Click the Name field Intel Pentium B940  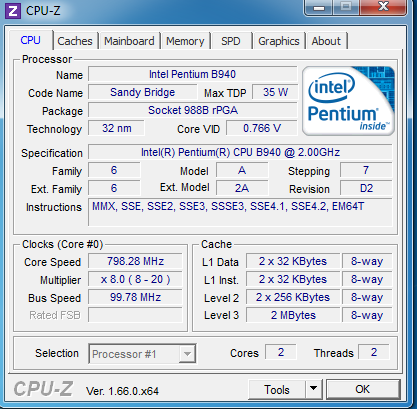(x=192, y=74)
